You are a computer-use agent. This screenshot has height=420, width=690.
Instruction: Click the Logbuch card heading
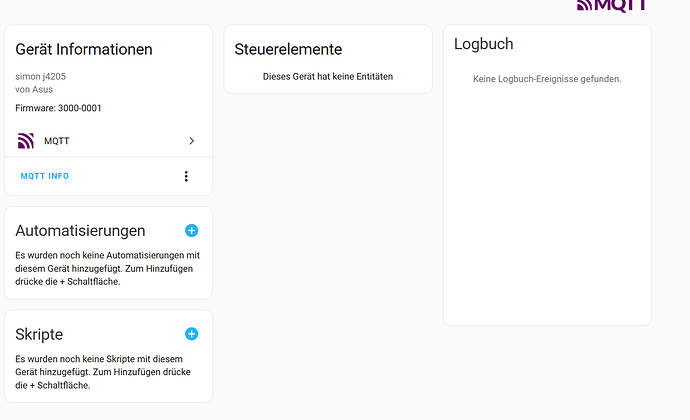[x=483, y=44]
